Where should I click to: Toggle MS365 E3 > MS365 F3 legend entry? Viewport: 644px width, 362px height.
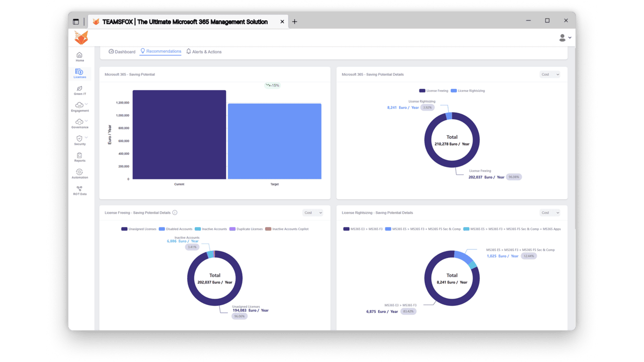363,229
